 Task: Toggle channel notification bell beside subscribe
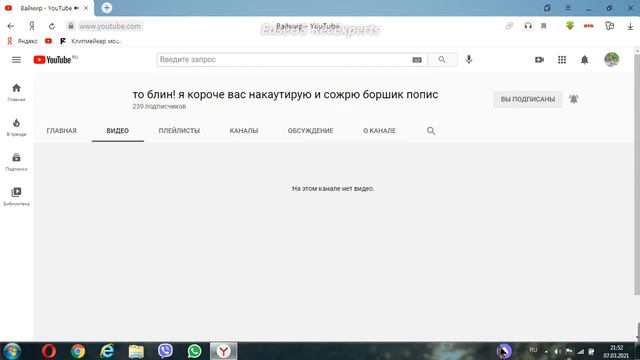(x=574, y=99)
